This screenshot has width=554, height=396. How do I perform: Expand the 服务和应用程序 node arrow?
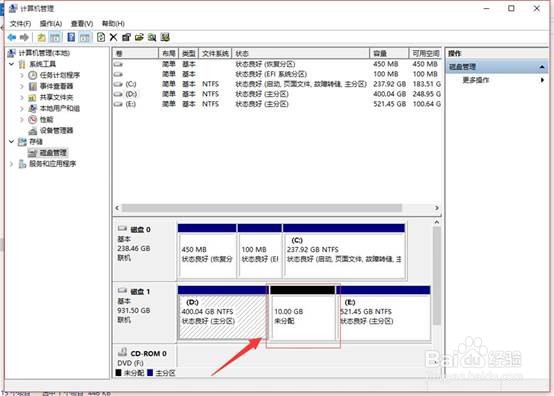point(11,164)
